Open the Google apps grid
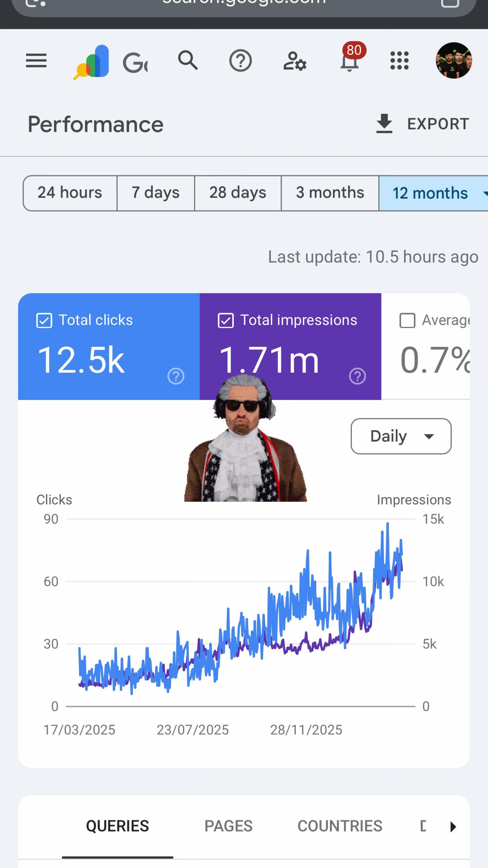 399,61
